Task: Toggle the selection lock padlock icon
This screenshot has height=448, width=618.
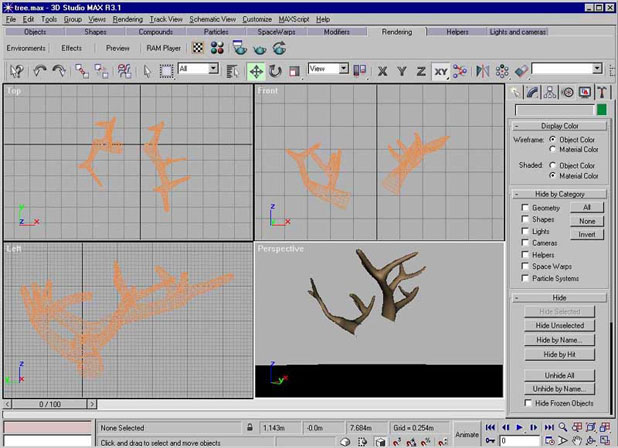Action: [249, 427]
